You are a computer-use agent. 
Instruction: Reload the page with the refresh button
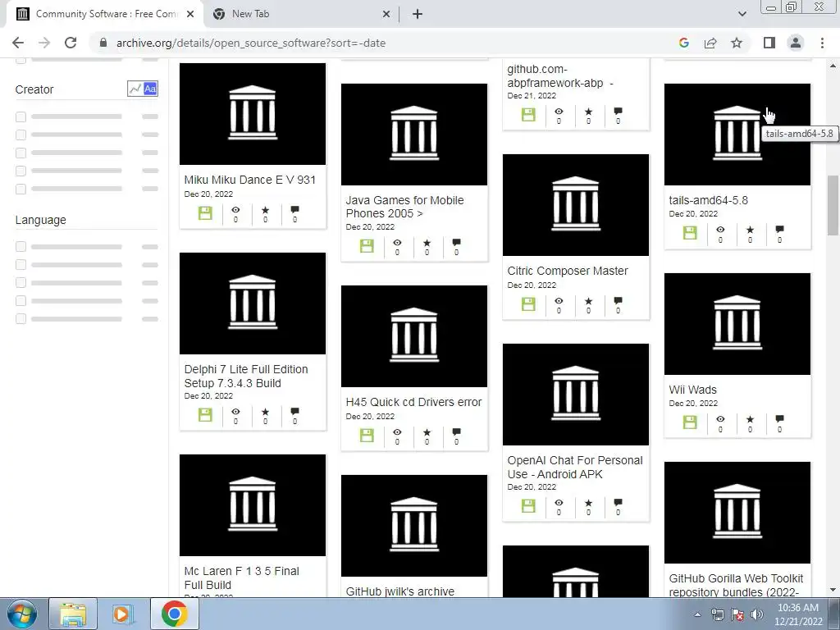[71, 43]
